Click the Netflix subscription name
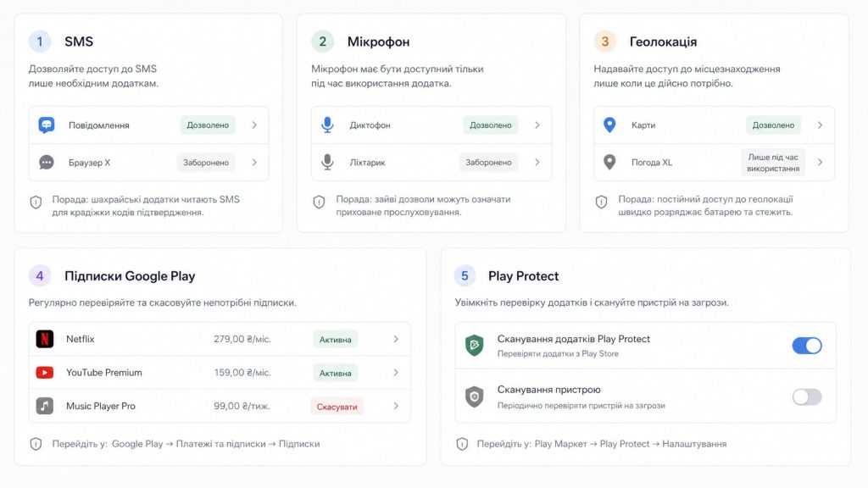The height and width of the screenshot is (488, 868). 81,339
